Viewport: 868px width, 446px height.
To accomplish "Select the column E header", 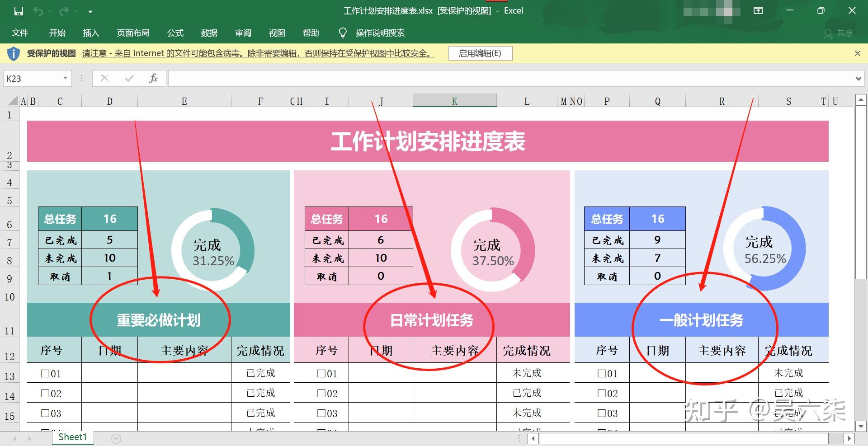I will [x=184, y=101].
